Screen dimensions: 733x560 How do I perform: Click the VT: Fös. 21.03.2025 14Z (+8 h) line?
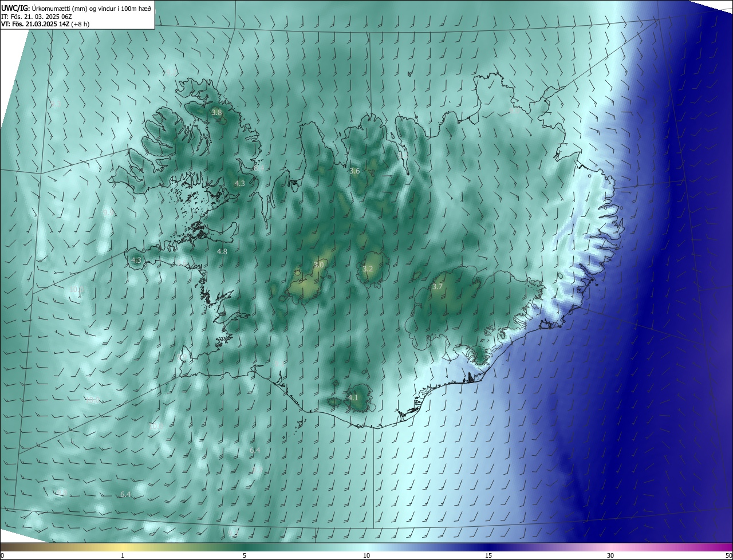coord(45,23)
